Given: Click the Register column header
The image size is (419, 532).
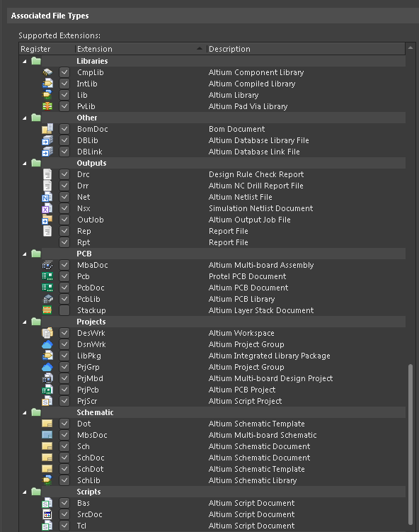Looking at the screenshot, I should pyautogui.click(x=47, y=49).
